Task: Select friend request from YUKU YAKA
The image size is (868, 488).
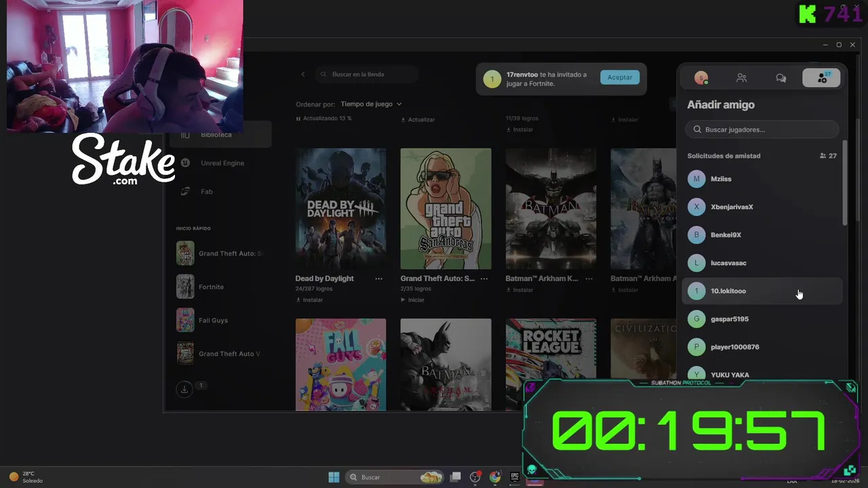Action: [762, 374]
